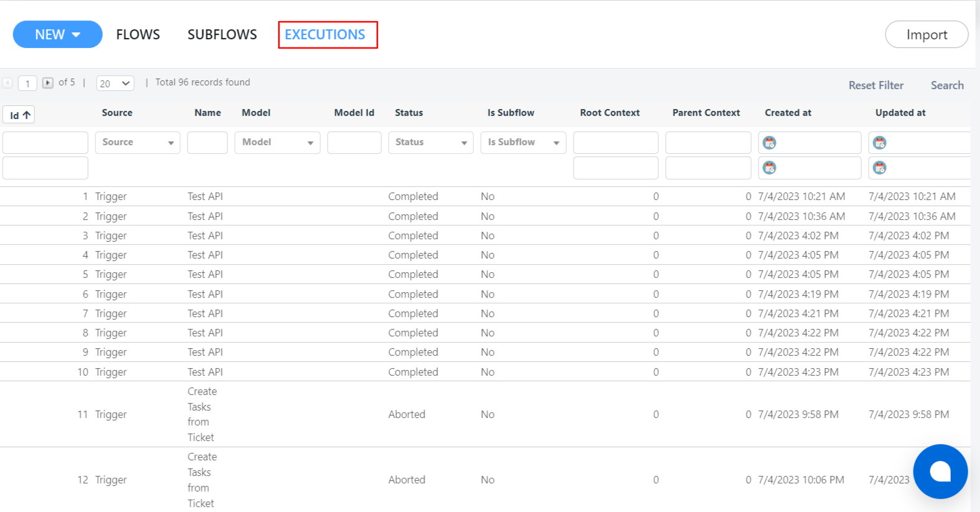This screenshot has height=512, width=980.
Task: Click '7/4/2023 10:36 AM' updated at cell
Action: click(912, 216)
